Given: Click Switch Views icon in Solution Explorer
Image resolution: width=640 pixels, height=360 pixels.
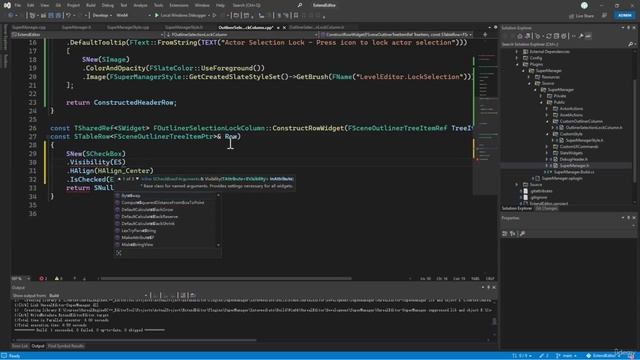Looking at the screenshot, I should 527,36.
